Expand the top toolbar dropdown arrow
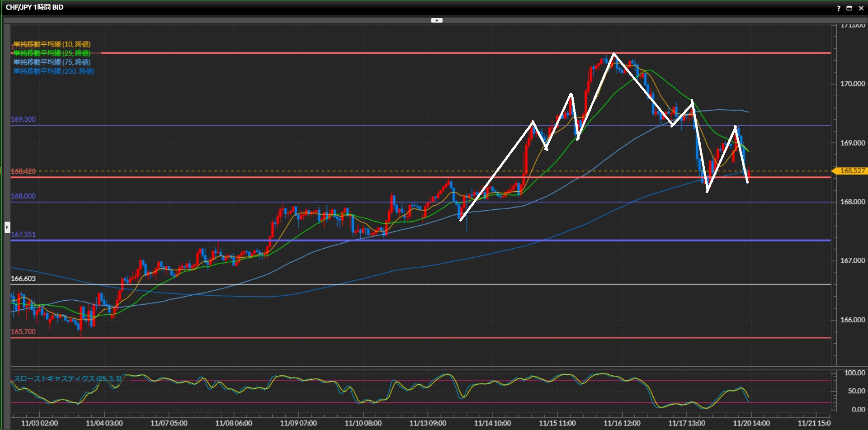Screen dimensions: 868x430 pos(437,20)
